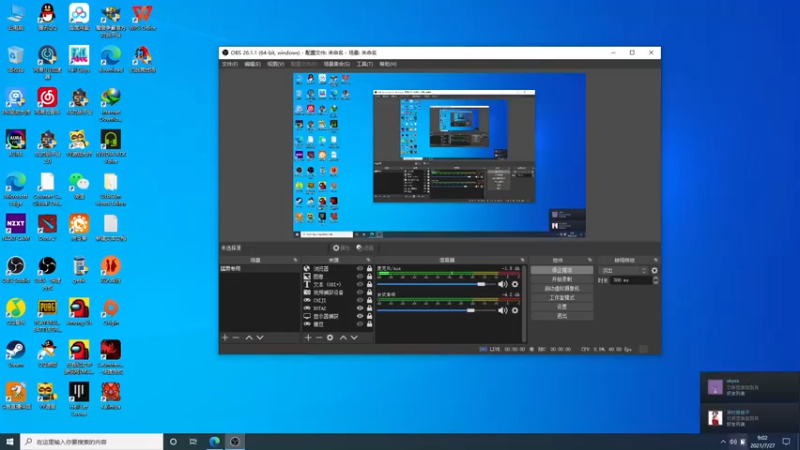Open Hell Let Loose desktop shortcut
800x450 pixels.
pos(79,399)
